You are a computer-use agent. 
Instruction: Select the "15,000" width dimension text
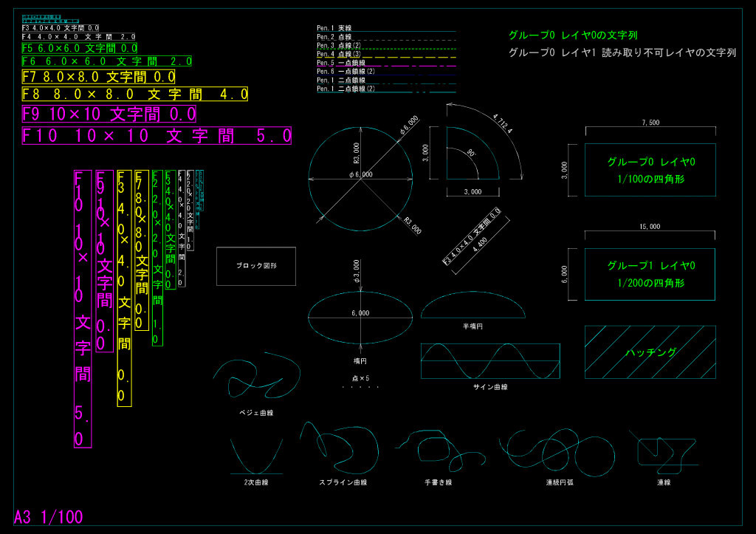[650, 227]
